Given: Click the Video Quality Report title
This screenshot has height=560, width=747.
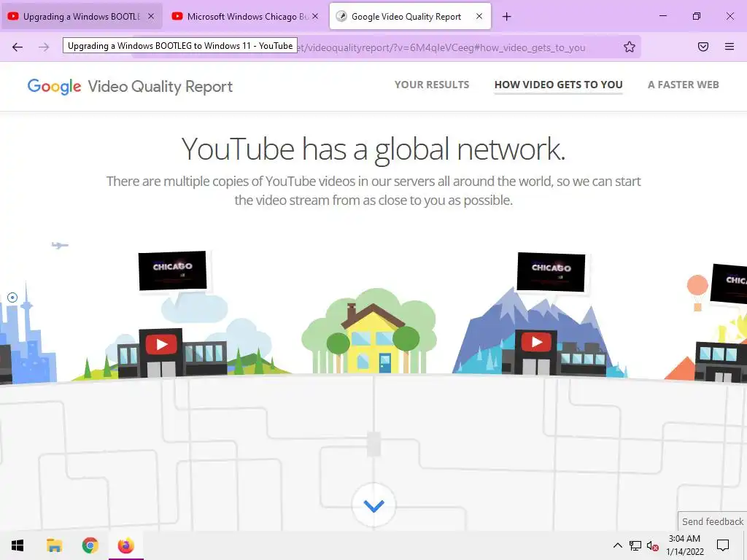Looking at the screenshot, I should (x=160, y=87).
